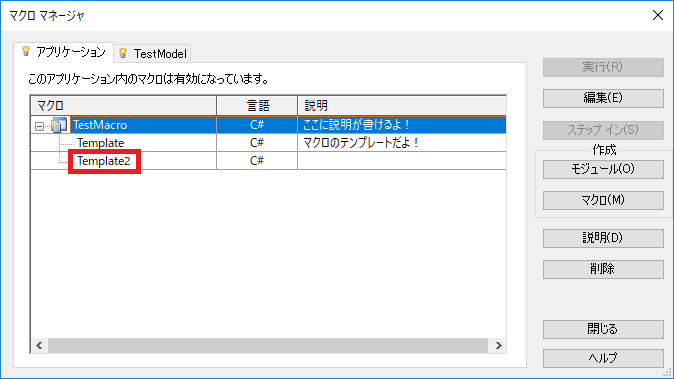Click the description マクロのテンプレートだよ！
Viewport: 674px width, 379px height.
click(360, 143)
